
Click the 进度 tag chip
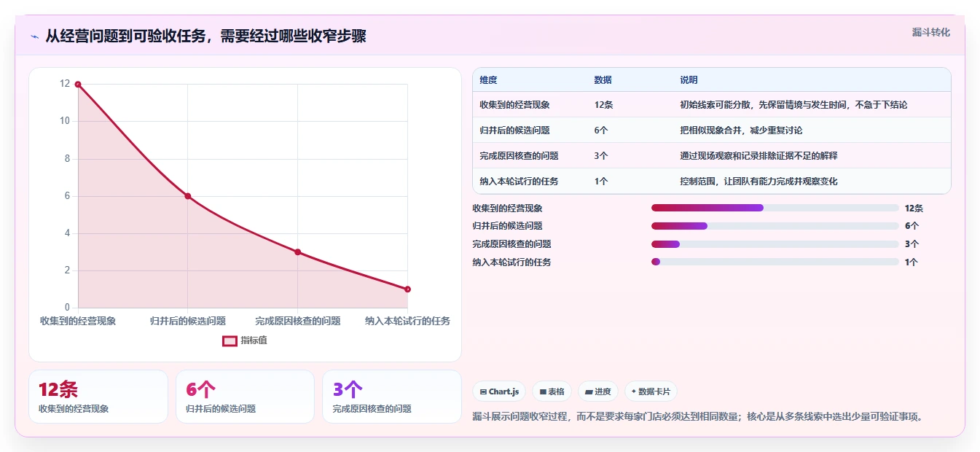click(x=598, y=391)
